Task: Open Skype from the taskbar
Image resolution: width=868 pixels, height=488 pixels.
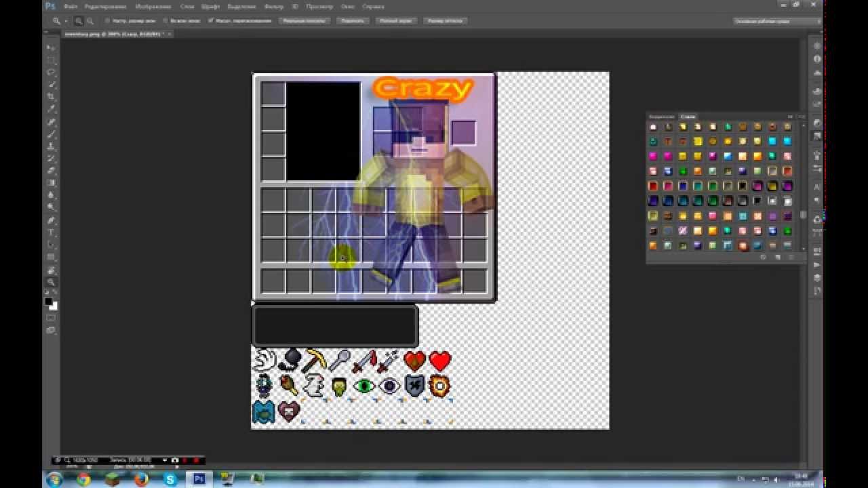Action: point(170,479)
